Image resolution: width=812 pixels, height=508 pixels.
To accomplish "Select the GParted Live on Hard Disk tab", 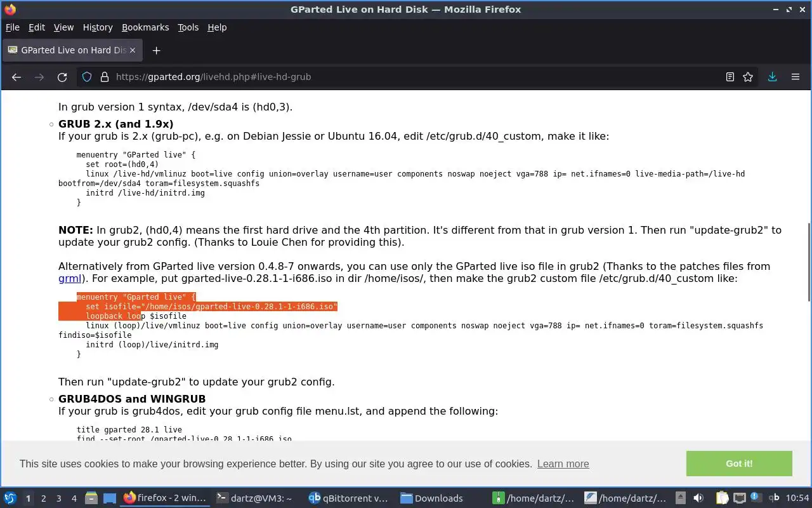I will 72,50.
